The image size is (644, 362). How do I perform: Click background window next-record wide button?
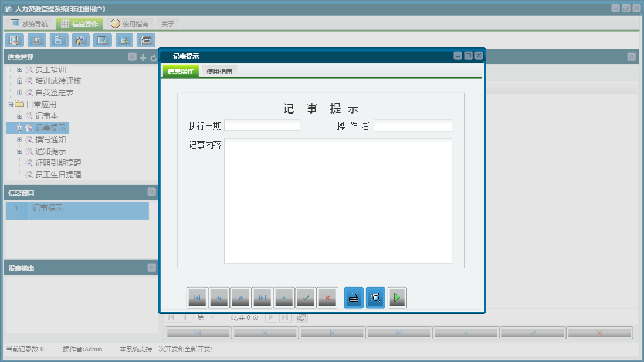(x=332, y=333)
